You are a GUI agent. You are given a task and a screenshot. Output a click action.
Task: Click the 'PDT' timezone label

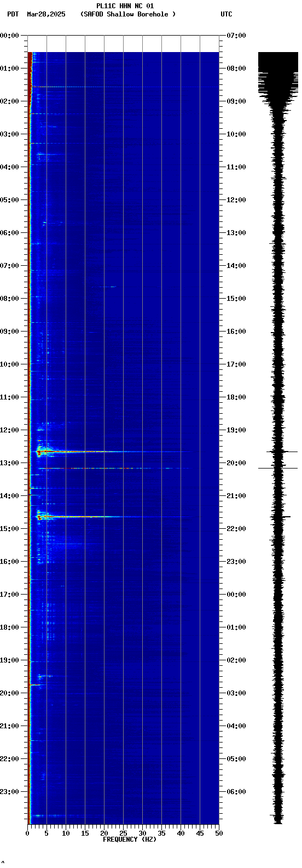point(13,14)
